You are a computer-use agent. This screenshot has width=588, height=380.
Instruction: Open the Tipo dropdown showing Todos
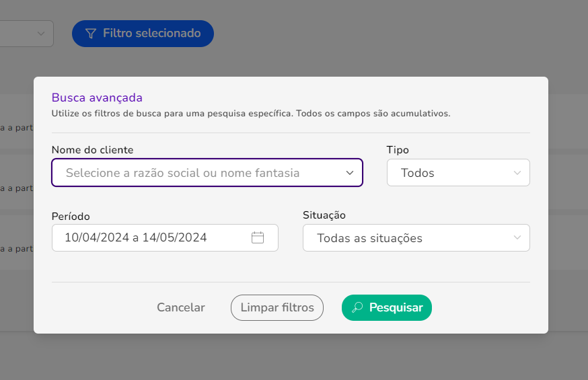point(458,173)
